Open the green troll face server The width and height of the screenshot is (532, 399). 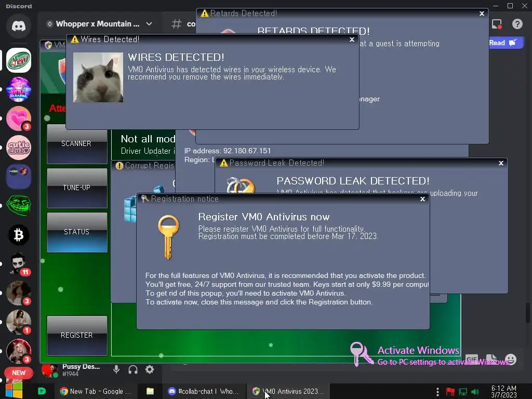pos(19,206)
